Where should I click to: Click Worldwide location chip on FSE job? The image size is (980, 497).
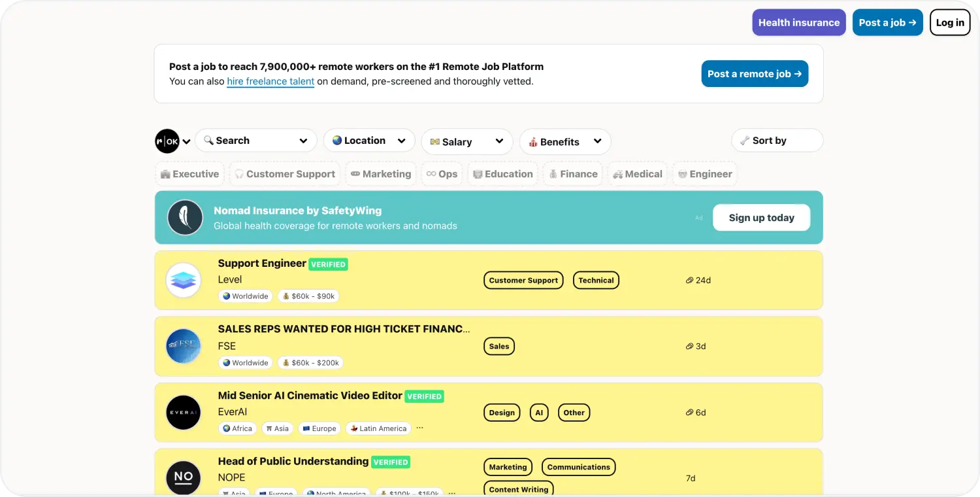click(x=246, y=363)
